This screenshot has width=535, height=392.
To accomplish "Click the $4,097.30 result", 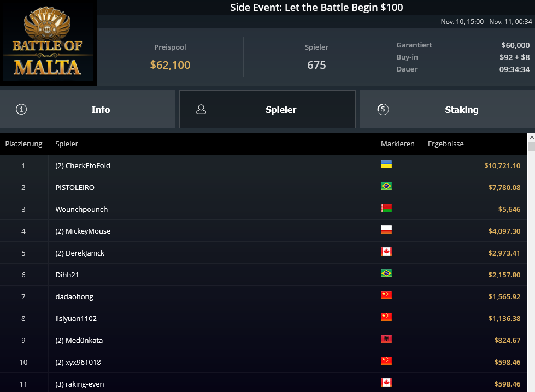I will (x=504, y=231).
